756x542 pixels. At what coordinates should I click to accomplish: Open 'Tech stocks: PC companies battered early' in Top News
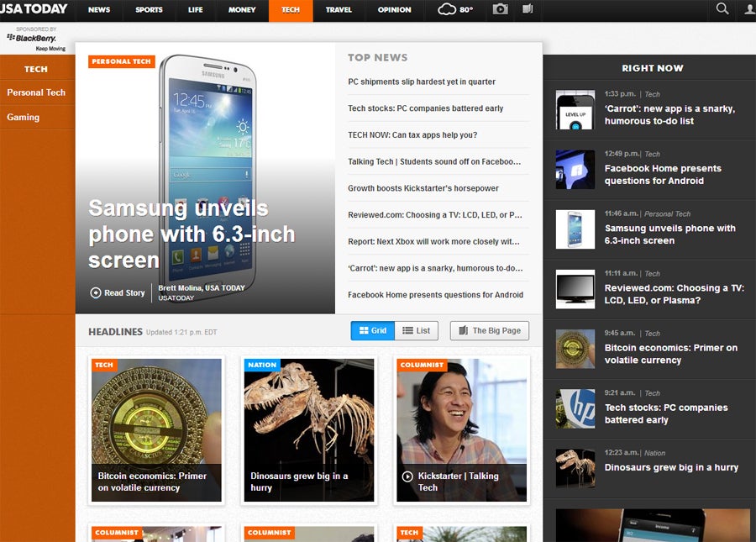pyautogui.click(x=426, y=108)
